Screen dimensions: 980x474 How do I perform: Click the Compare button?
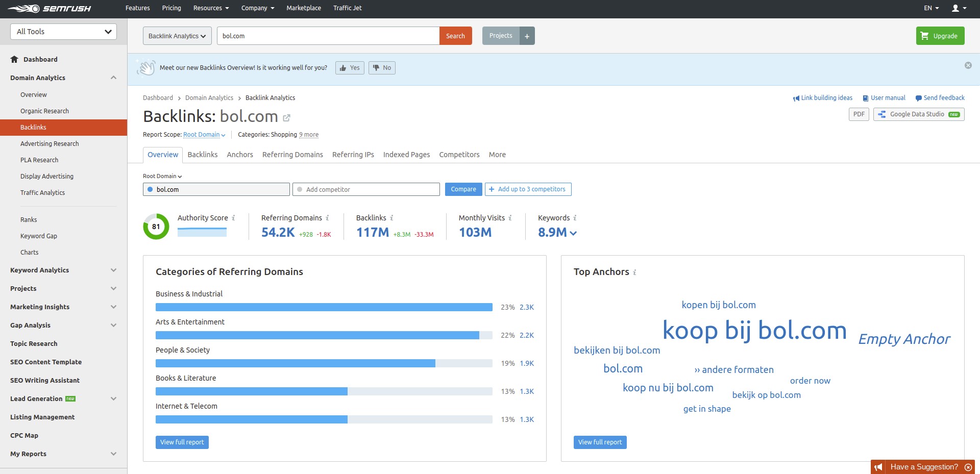click(463, 189)
